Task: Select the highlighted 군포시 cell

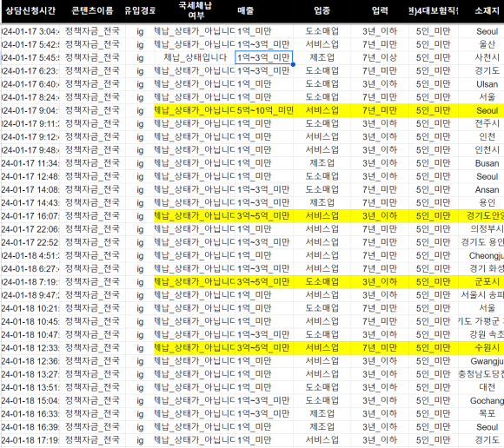Action: coord(487,281)
